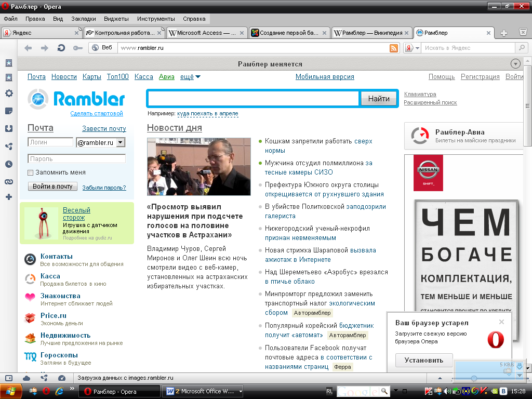Screen dimensions: 532x399
Task: Adjust the zoom slider in status bar
Action: (x=474, y=378)
